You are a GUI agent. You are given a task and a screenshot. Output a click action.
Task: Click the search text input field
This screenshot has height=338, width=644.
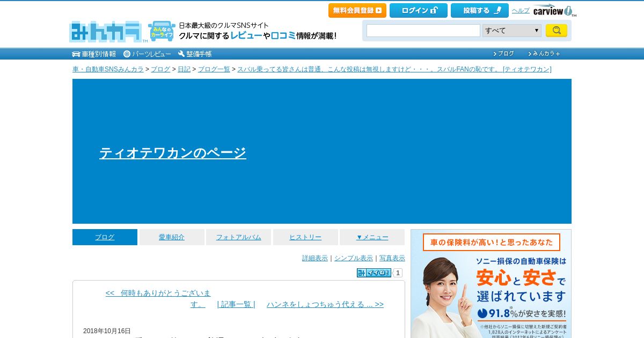point(423,31)
